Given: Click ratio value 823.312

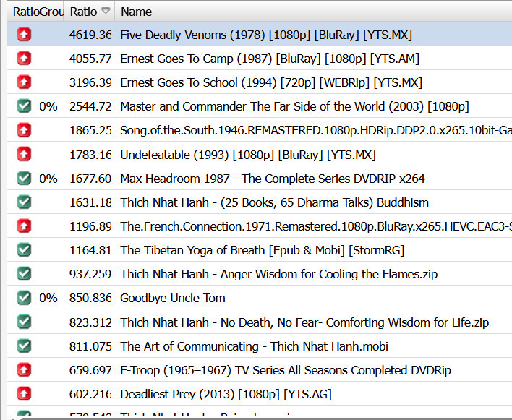Looking at the screenshot, I should 90,322.
